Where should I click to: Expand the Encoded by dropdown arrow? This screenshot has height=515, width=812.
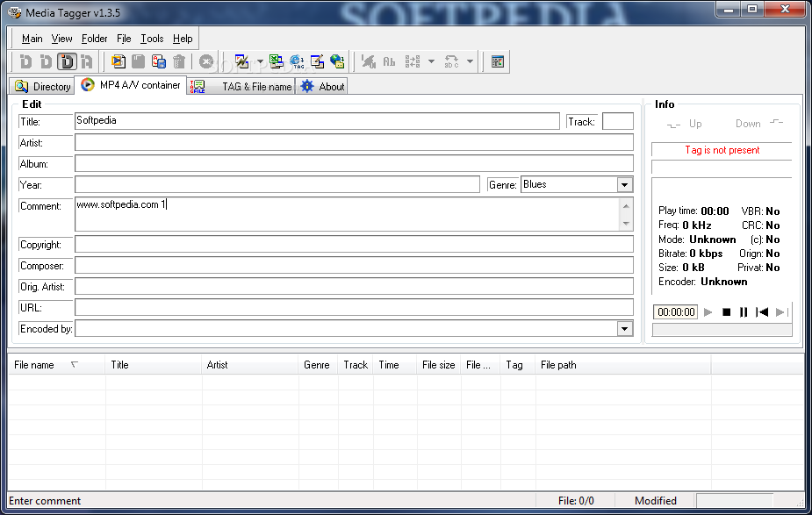click(624, 329)
